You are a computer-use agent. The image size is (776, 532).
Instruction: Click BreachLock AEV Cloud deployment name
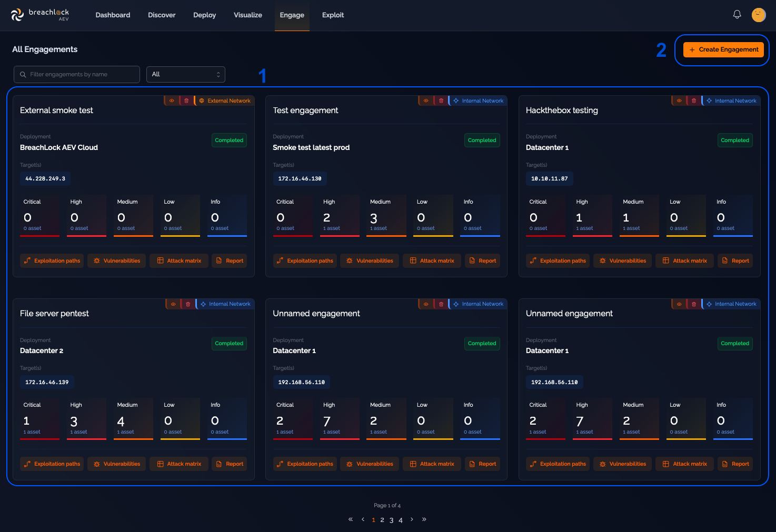pos(59,147)
